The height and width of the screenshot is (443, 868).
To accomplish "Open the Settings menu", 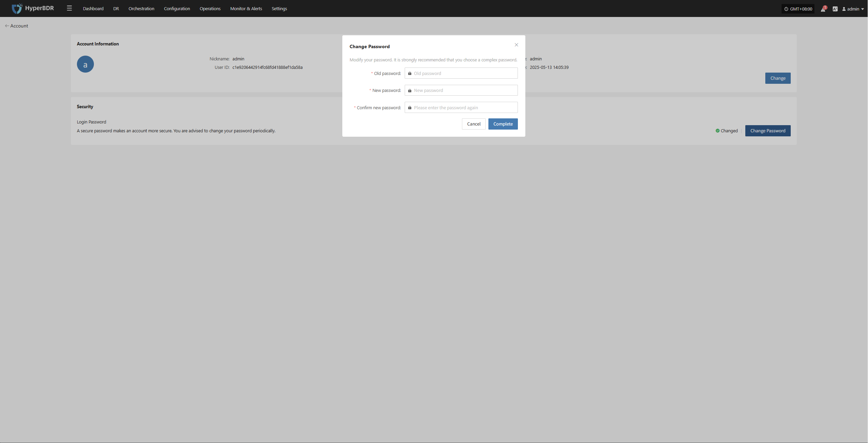I will (279, 8).
